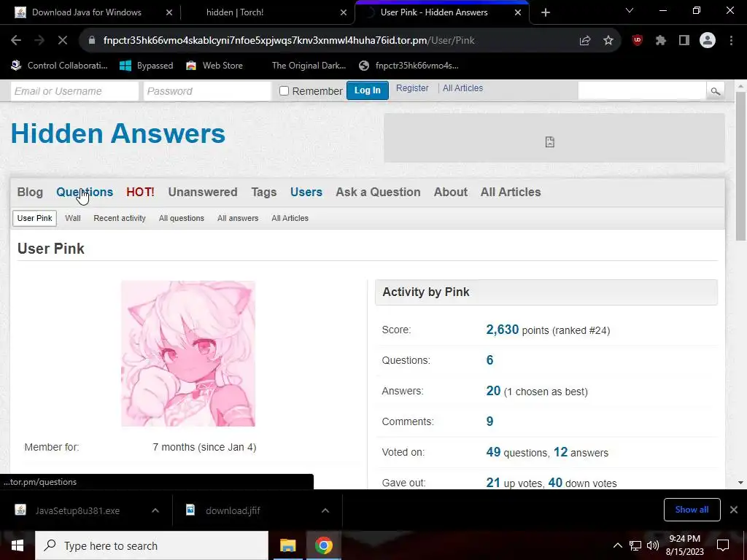Select the All questions sub-tab

182,218
